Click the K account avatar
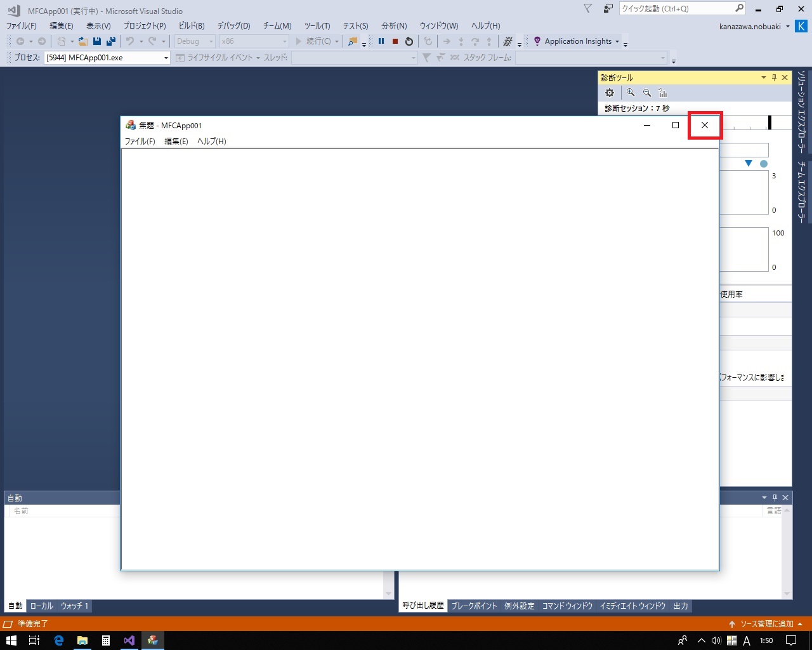Image resolution: width=812 pixels, height=650 pixels. coord(801,26)
